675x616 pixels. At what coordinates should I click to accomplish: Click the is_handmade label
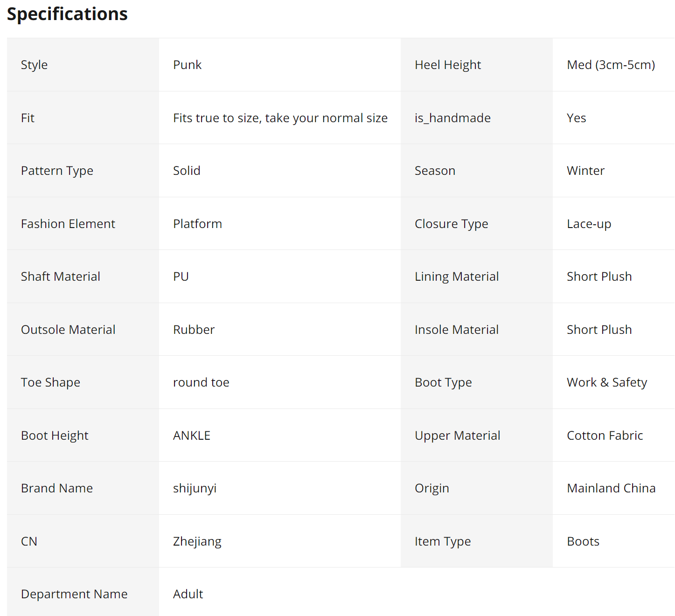pyautogui.click(x=452, y=118)
